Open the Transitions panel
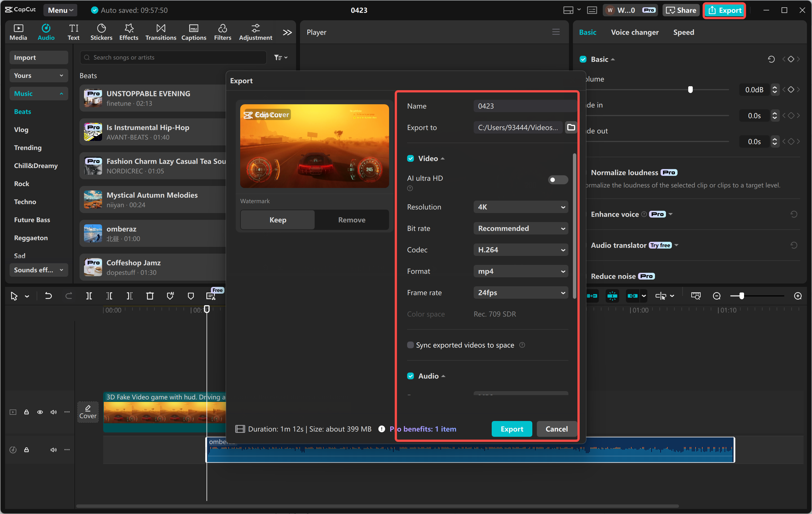Viewport: 812px width, 514px height. click(160, 31)
